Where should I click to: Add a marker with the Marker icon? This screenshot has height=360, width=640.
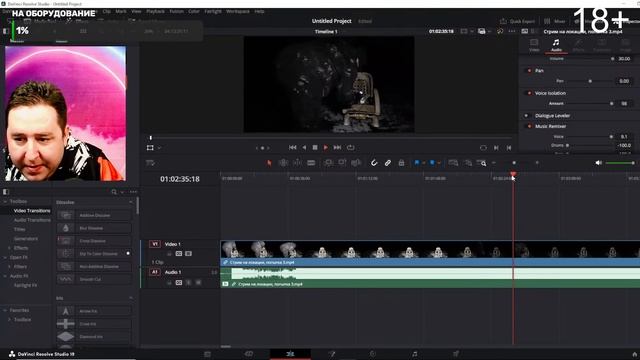click(x=432, y=163)
